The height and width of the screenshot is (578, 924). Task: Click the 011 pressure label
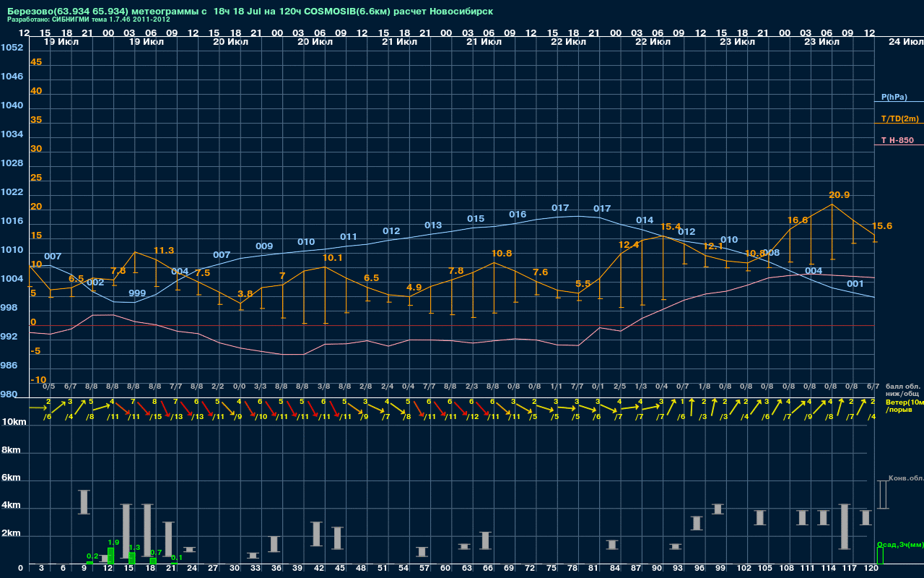click(349, 237)
